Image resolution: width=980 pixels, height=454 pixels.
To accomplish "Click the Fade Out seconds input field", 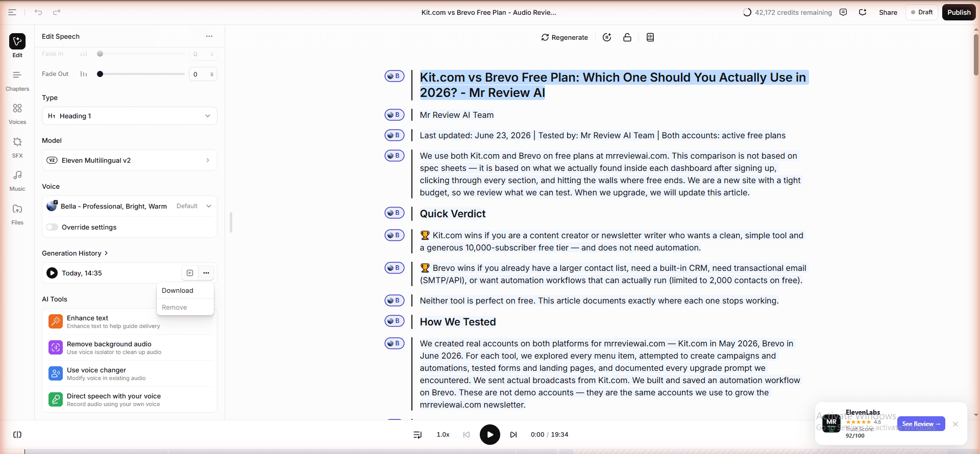I will (203, 74).
